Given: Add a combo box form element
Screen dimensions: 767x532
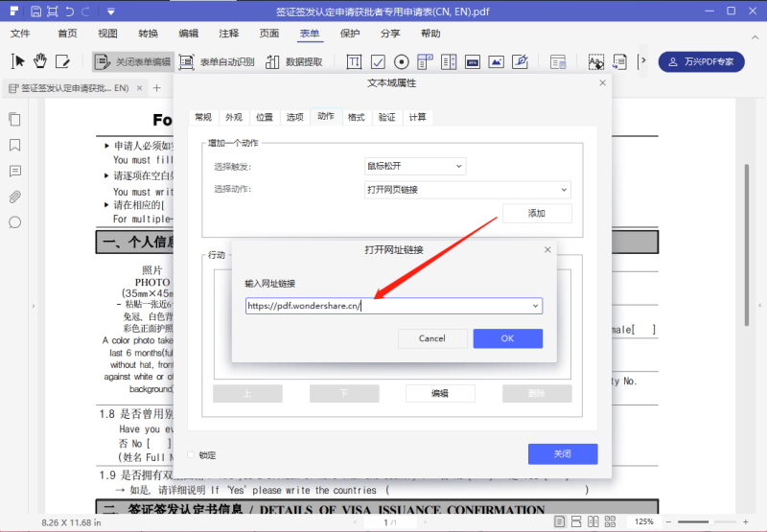Looking at the screenshot, I should click(425, 61).
